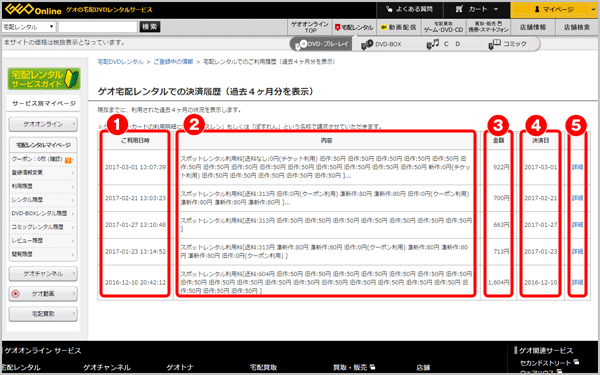Open 詳細 for the 2017-01-27 payment
The image size is (600, 375).
click(577, 225)
